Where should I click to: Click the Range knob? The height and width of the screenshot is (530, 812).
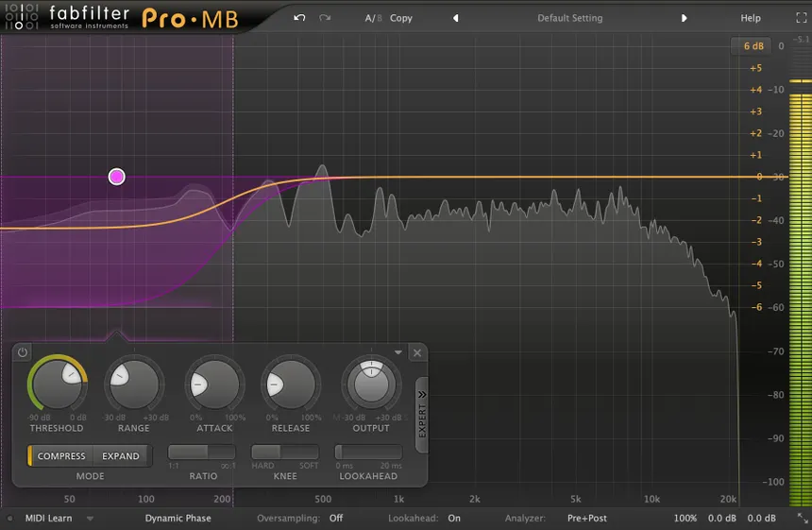click(134, 385)
